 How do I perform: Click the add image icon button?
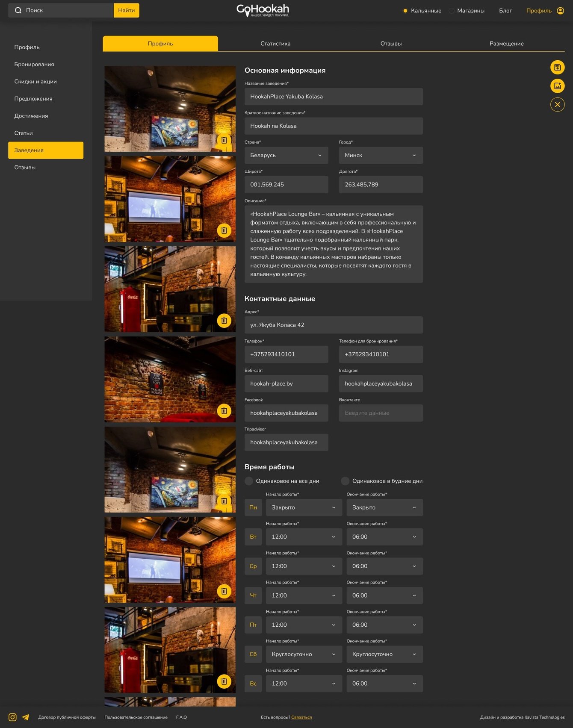557,86
